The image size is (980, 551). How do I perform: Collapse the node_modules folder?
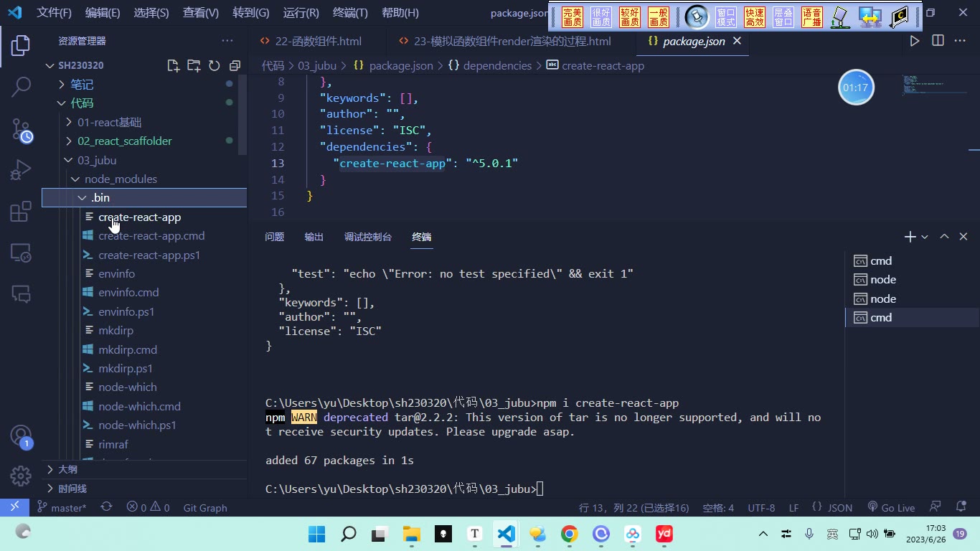121,179
